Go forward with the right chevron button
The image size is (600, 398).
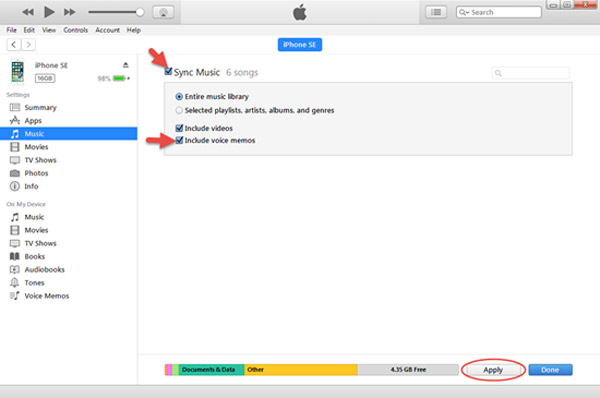tap(28, 45)
